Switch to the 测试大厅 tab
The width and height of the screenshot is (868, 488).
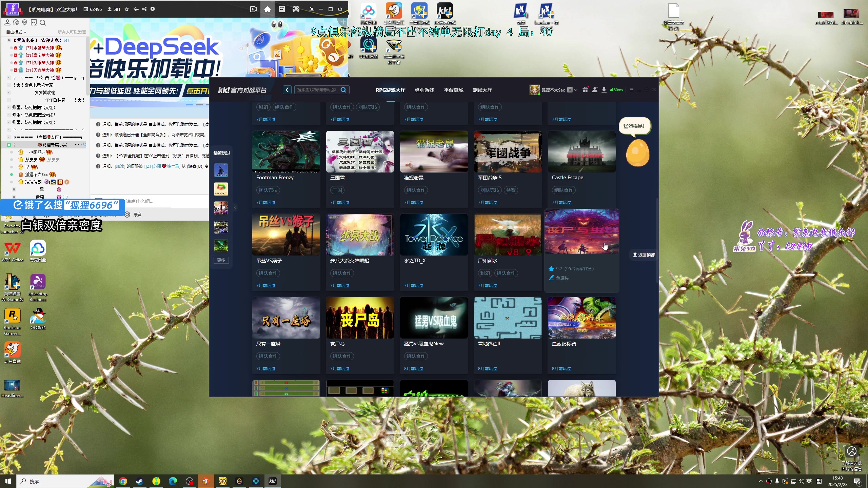482,90
